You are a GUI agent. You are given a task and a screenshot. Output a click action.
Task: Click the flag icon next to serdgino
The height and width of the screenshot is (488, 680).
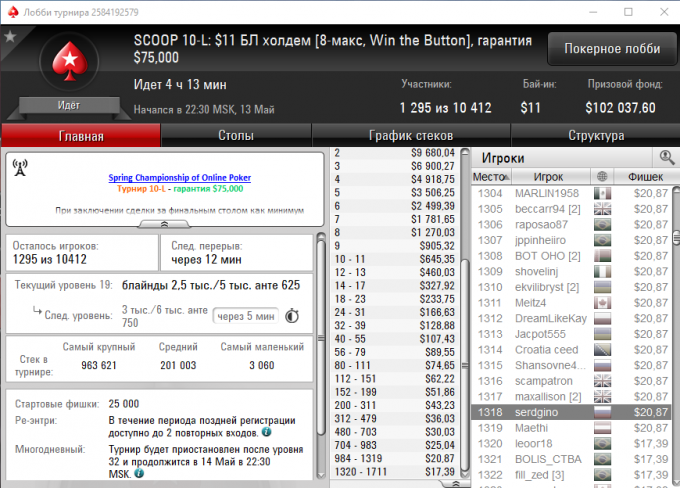pyautogui.click(x=602, y=412)
